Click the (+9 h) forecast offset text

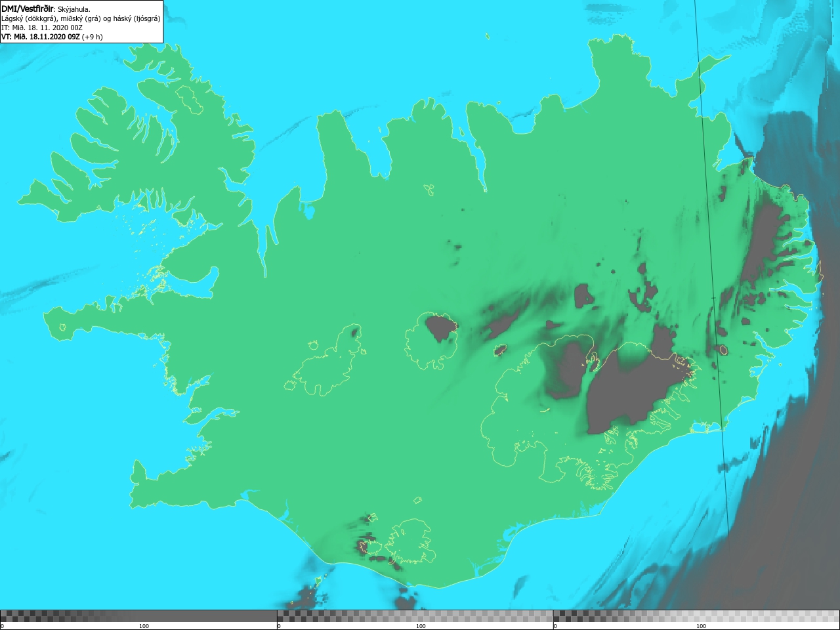pos(93,37)
